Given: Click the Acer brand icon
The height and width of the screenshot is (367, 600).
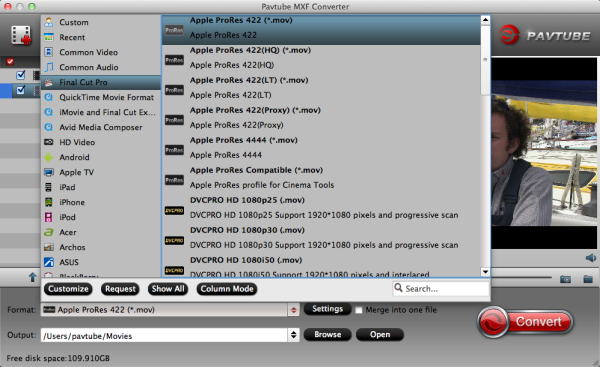Looking at the screenshot, I should pyautogui.click(x=49, y=232).
